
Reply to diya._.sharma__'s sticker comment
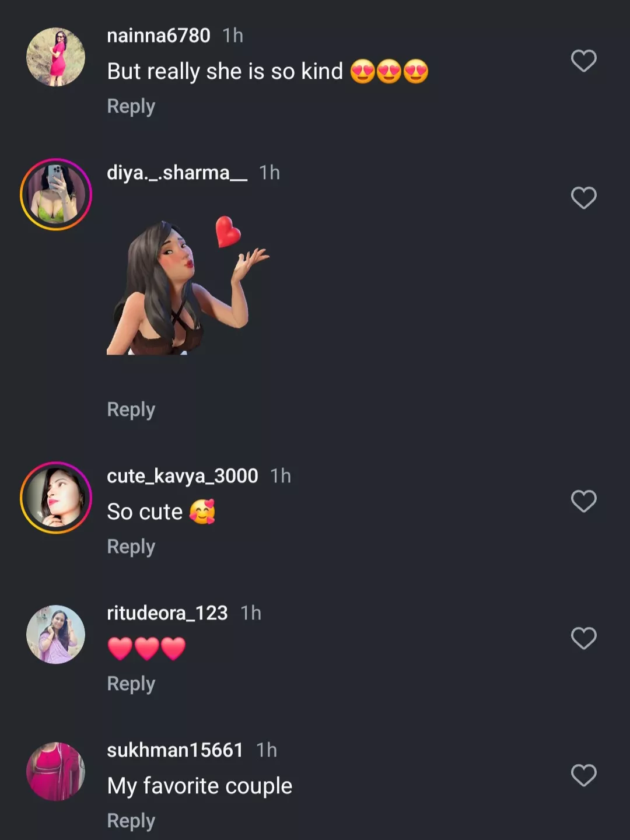[131, 409]
